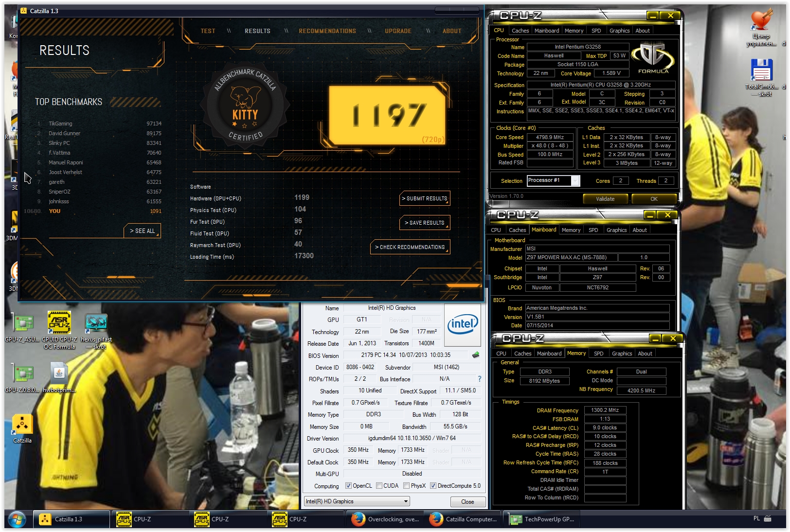Click the OK button in CPU-Z
790x532 pixels.
(654, 199)
